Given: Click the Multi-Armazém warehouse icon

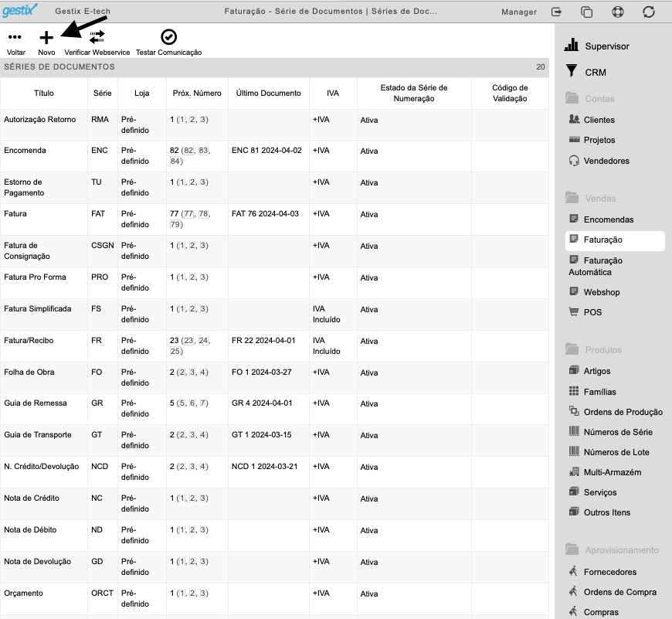Looking at the screenshot, I should click(x=574, y=471).
